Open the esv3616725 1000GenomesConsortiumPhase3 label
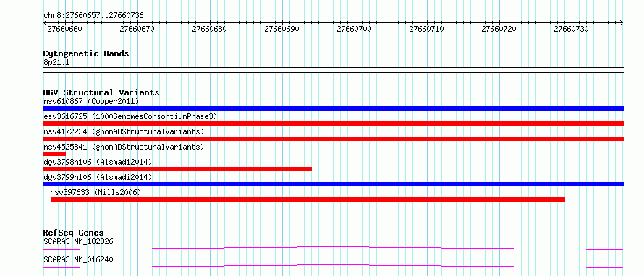The image size is (644, 276). pos(130,116)
